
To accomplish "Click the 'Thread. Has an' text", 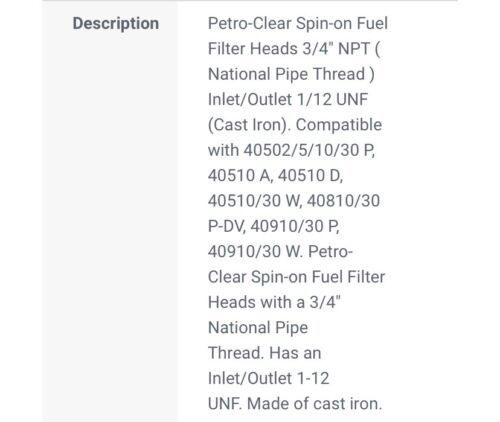I will coord(264,353).
